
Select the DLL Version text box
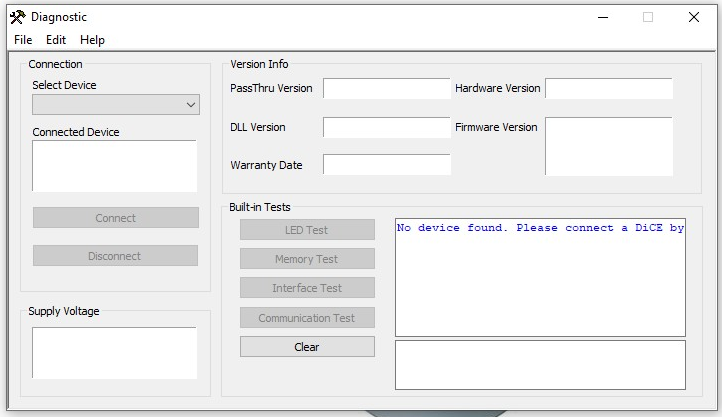click(387, 128)
